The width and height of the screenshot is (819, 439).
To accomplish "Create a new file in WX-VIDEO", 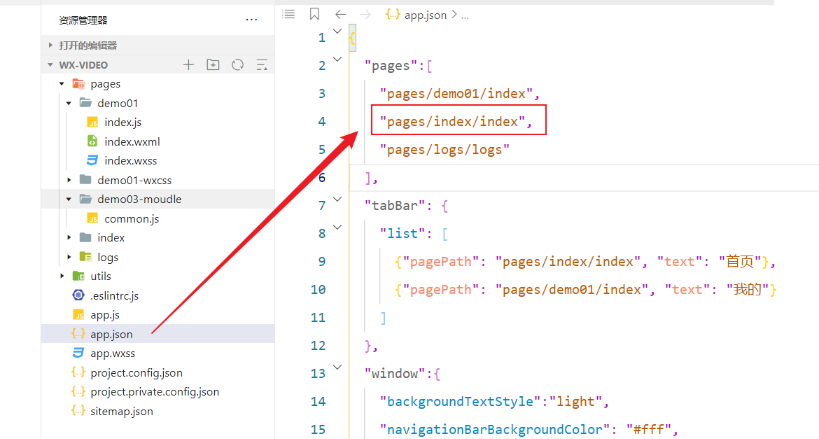I will 189,65.
